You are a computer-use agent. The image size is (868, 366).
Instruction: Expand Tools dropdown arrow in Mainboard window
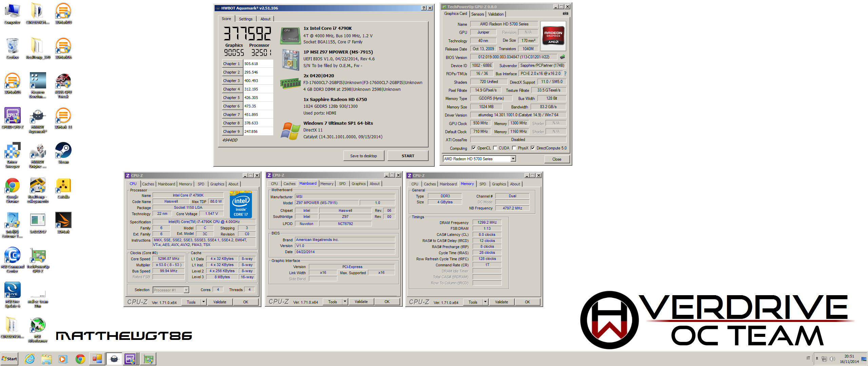click(x=345, y=302)
